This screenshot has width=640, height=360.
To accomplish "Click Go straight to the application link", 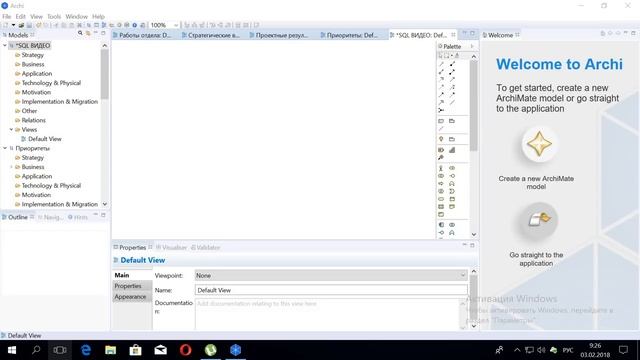I will tap(536, 259).
